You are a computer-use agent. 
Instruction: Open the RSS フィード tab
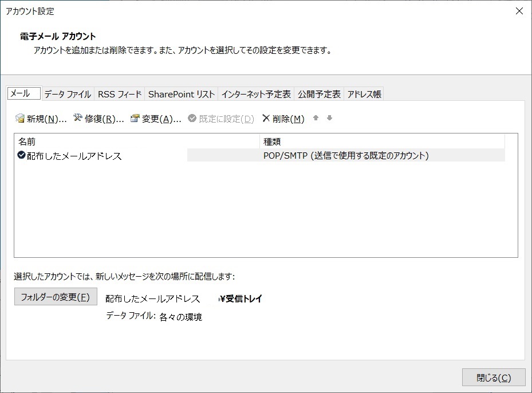click(x=119, y=95)
